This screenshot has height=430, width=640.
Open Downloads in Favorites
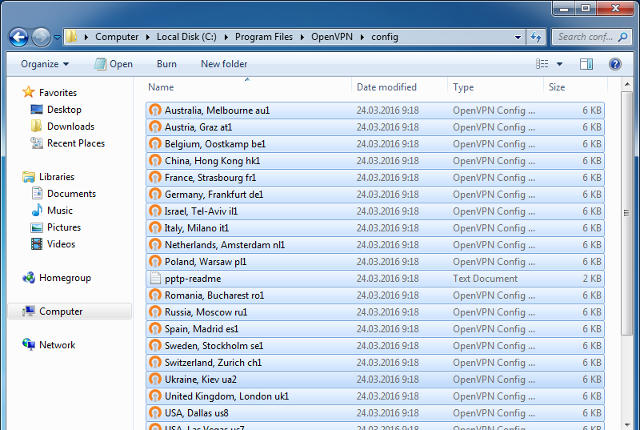(63, 126)
